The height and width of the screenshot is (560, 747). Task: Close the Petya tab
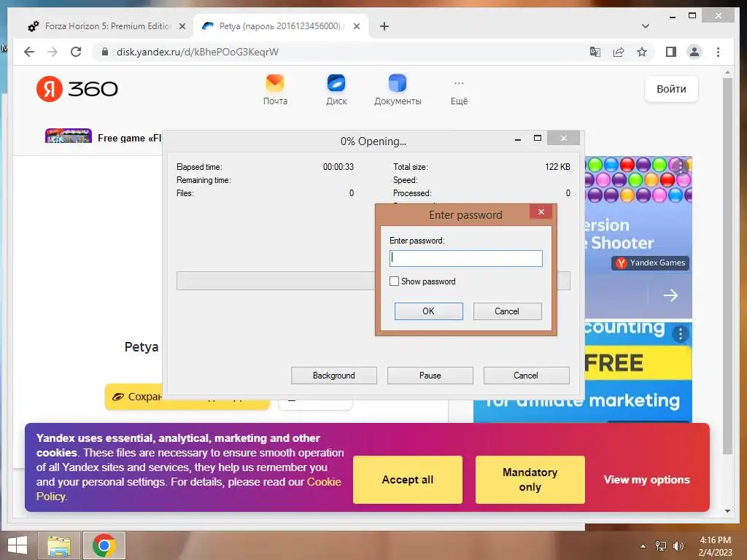[356, 27]
